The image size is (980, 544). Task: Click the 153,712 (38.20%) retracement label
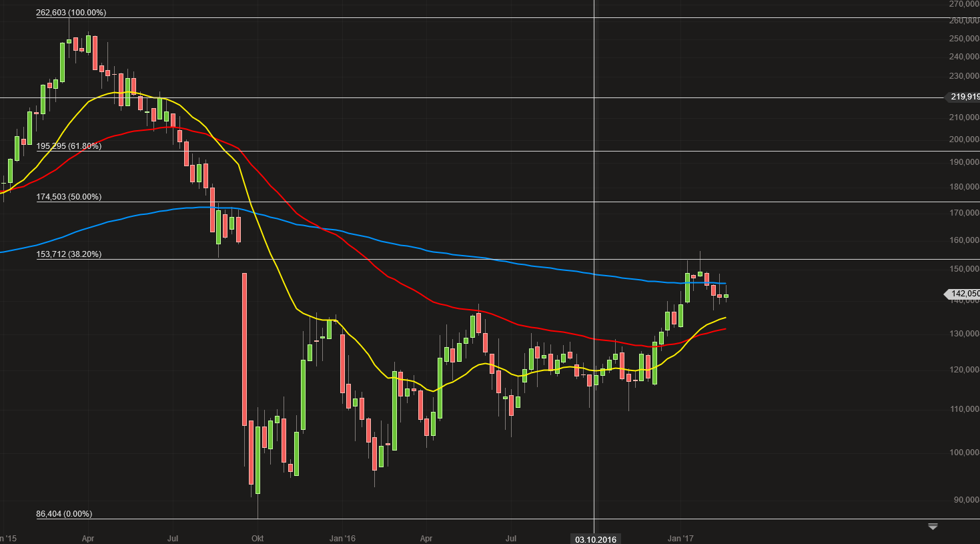[x=69, y=254]
